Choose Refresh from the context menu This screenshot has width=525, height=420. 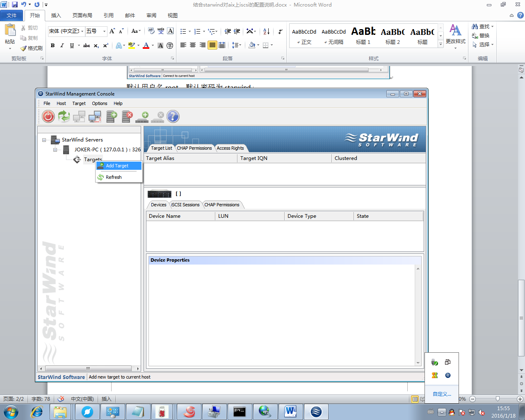point(119,177)
